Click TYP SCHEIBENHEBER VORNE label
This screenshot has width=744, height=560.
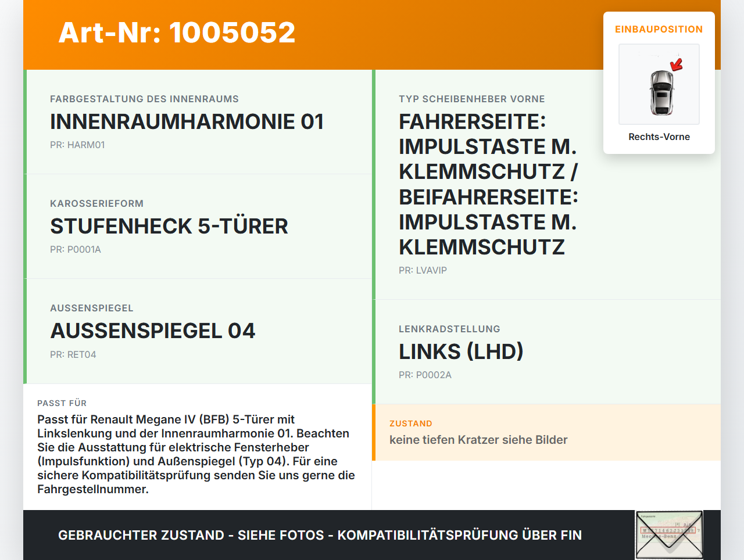(472, 99)
